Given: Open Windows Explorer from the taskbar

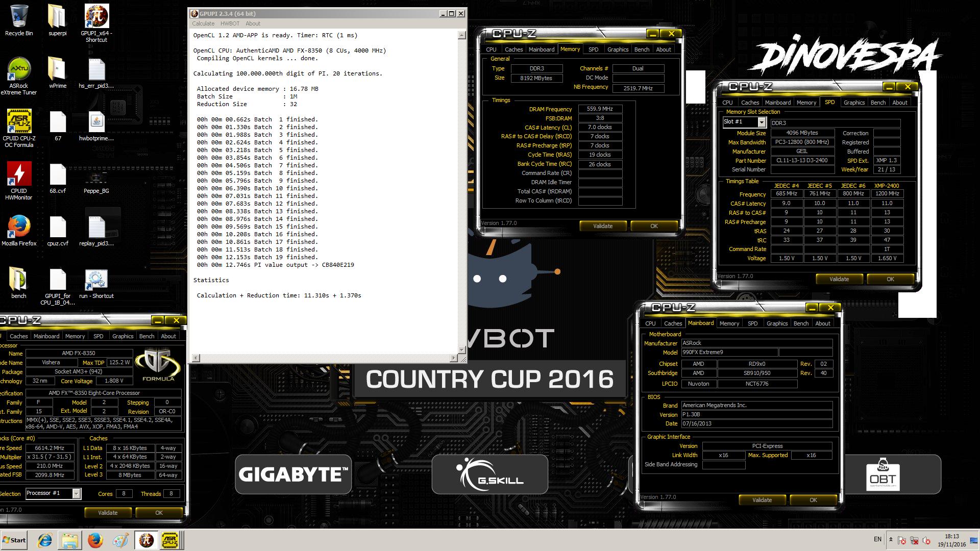Looking at the screenshot, I should click(x=70, y=540).
